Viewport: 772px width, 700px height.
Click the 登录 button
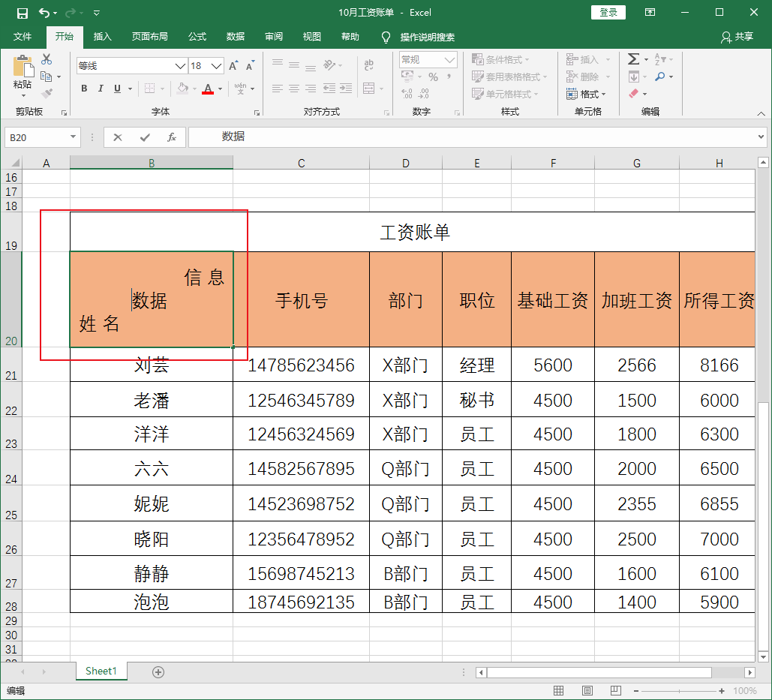point(608,12)
